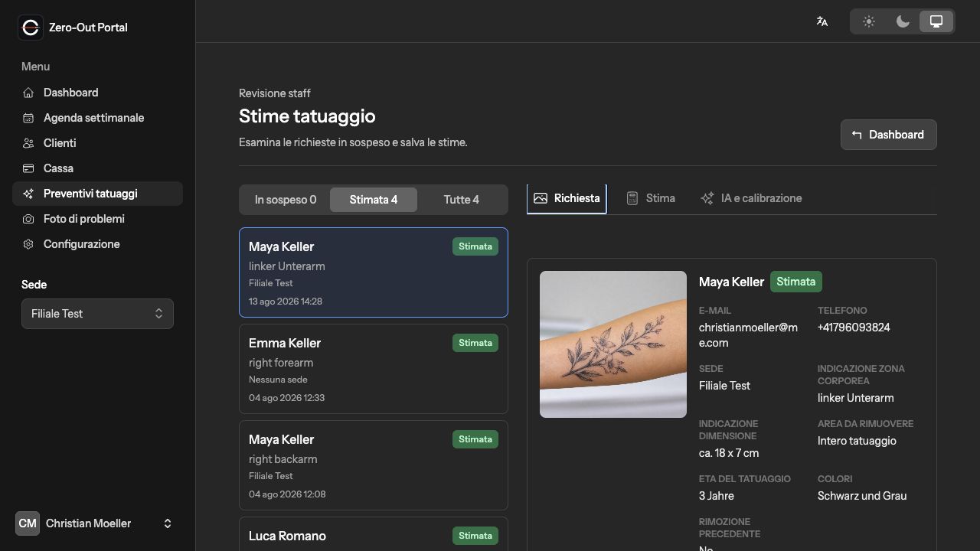This screenshot has width=980, height=551.
Task: Open Agenda settimanale menu item
Action: pos(97,118)
